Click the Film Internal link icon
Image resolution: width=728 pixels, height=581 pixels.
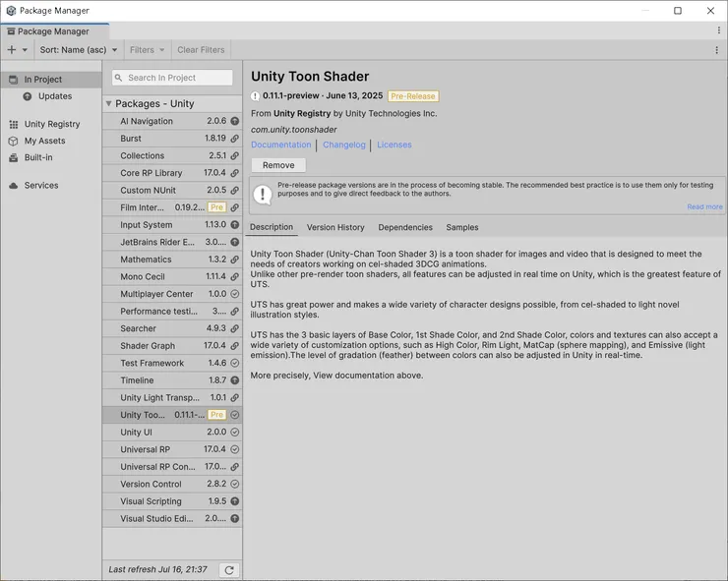coord(235,207)
